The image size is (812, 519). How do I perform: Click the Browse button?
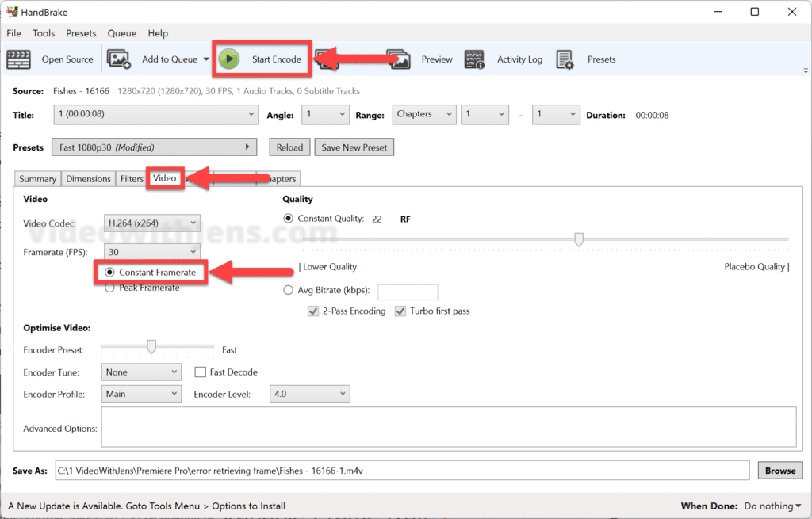tap(780, 471)
